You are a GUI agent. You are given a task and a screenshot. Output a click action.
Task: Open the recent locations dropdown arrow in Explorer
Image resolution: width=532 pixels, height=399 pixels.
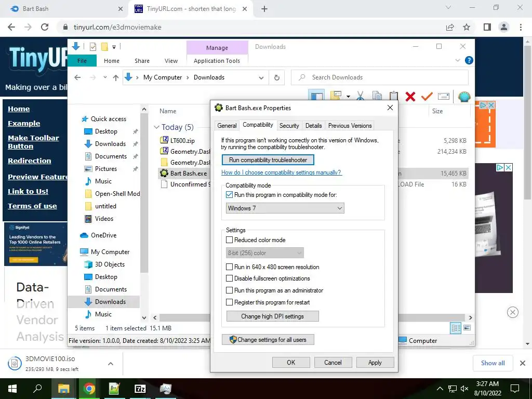coord(105,78)
